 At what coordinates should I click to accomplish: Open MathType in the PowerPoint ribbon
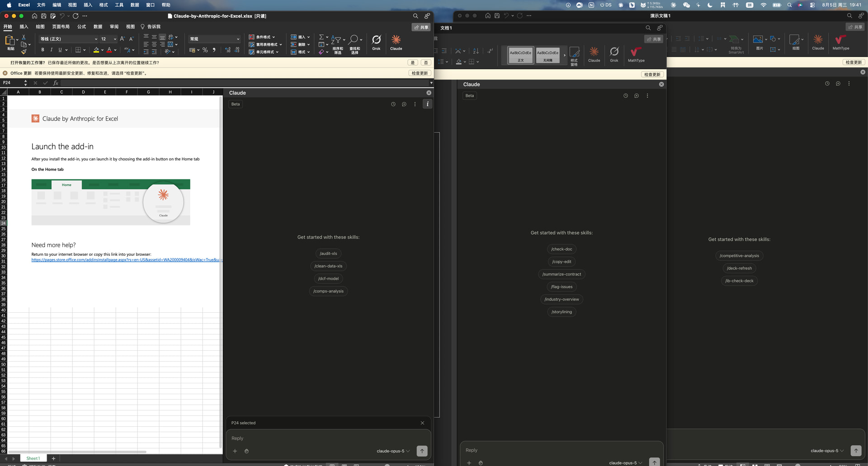[x=841, y=42]
